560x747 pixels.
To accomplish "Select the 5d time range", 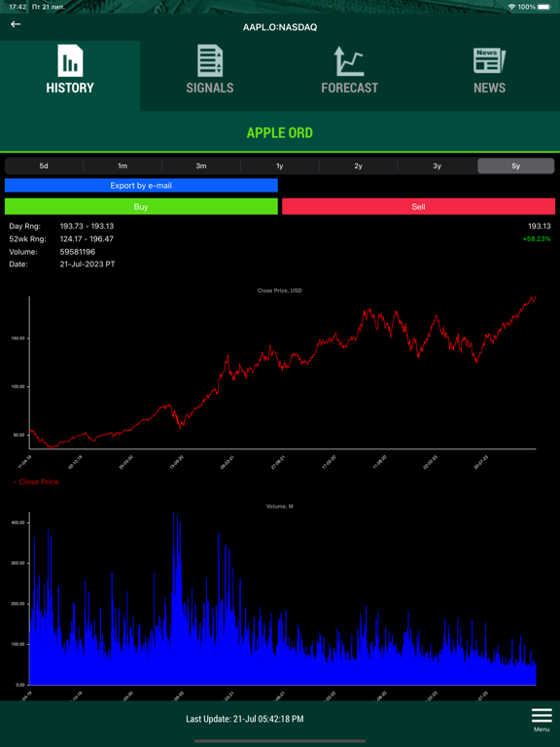I will pos(44,165).
